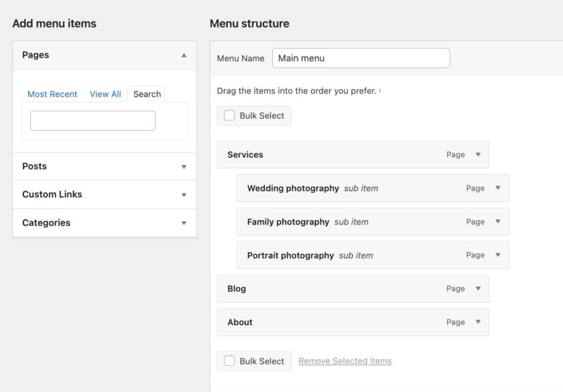Viewport: 563px width, 392px height.
Task: Select the Services menu item bar
Action: click(x=335, y=155)
